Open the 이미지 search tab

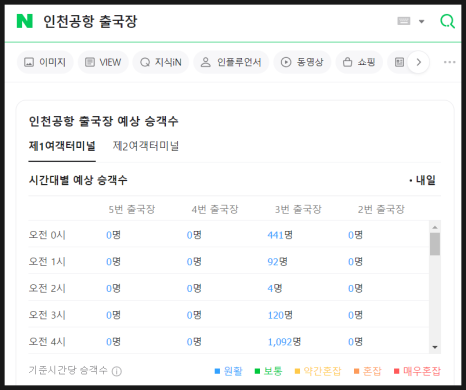[45, 62]
